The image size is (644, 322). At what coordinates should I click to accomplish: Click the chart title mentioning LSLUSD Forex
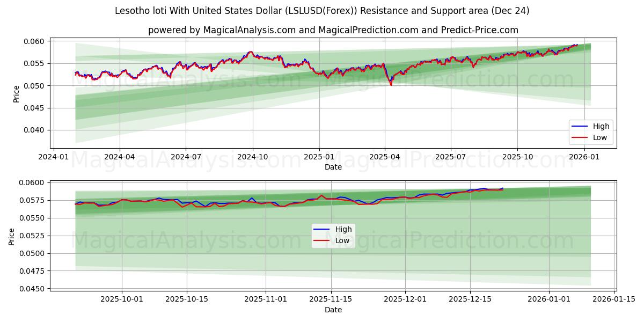[x=322, y=10]
